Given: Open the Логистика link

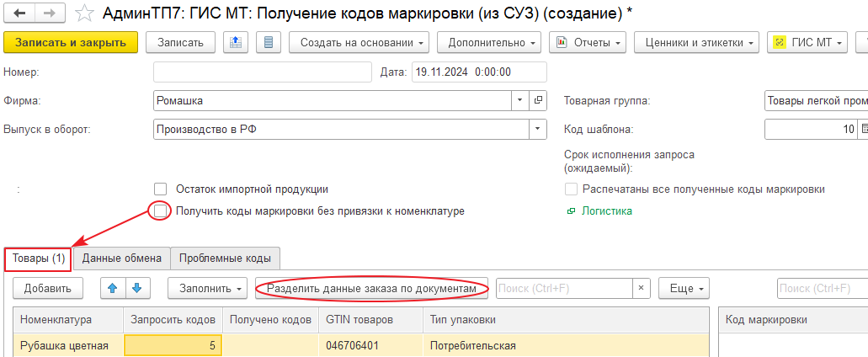Looking at the screenshot, I should pyautogui.click(x=606, y=211).
